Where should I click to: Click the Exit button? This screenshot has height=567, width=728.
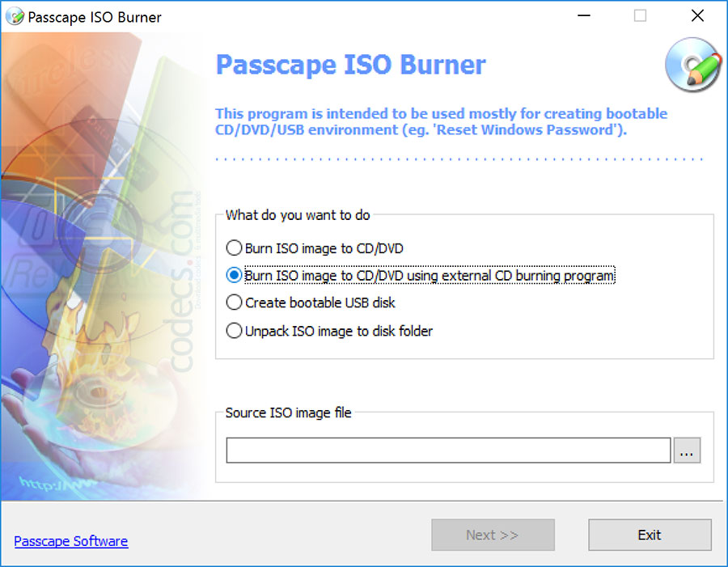[650, 535]
